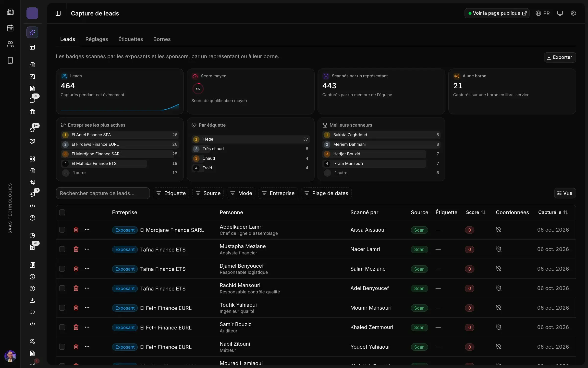Open the Plage de dates filter
The width and height of the screenshot is (588, 368).
(x=326, y=193)
